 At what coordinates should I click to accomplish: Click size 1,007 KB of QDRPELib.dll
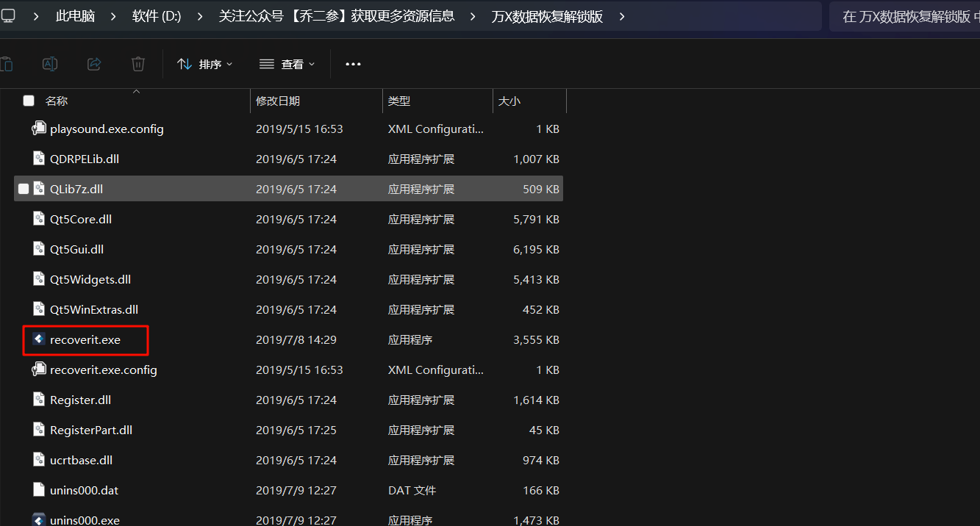pos(537,159)
